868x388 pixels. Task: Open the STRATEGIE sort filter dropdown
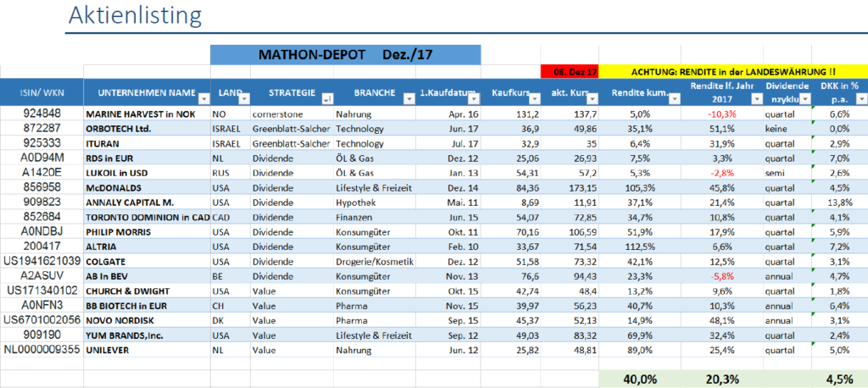(326, 98)
